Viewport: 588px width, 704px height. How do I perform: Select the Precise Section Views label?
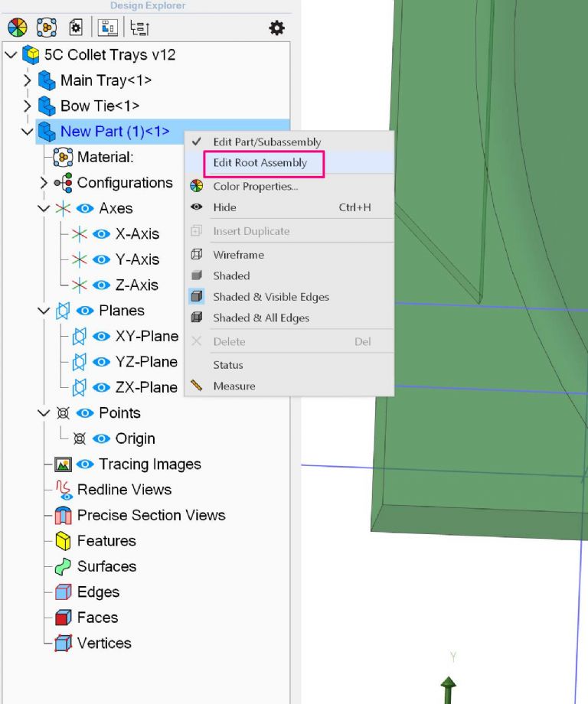click(x=152, y=516)
